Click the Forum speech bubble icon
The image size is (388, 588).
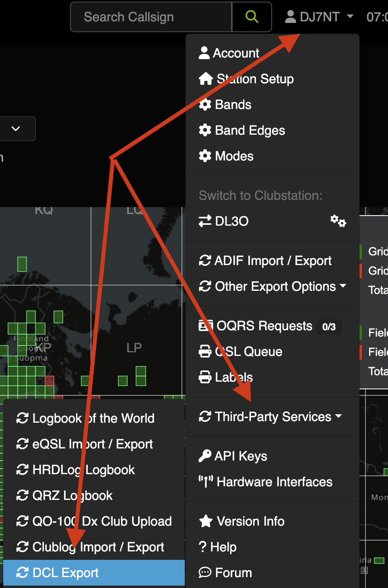[205, 573]
